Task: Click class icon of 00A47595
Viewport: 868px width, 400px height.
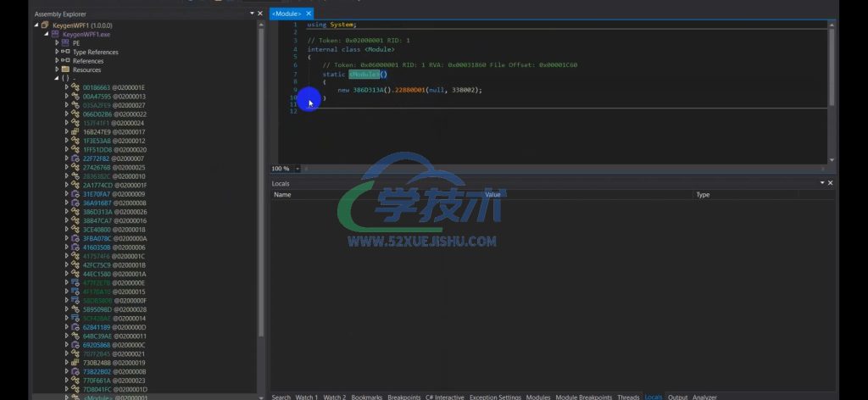Action: tap(75, 97)
